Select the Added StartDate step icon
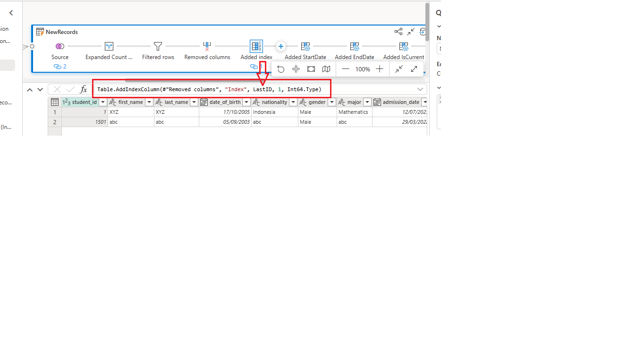This screenshot has width=644, height=342. pyautogui.click(x=305, y=46)
